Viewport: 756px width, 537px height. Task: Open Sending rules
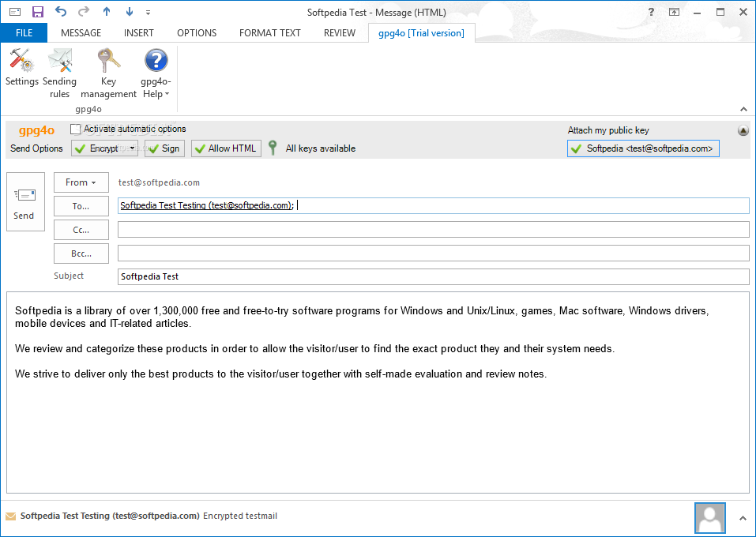point(59,73)
